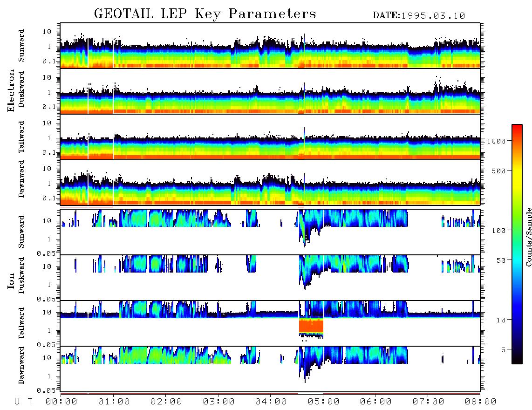Screen dimensions: 532x410
Task: Select the 01:00 time tick label
Action: (x=114, y=402)
